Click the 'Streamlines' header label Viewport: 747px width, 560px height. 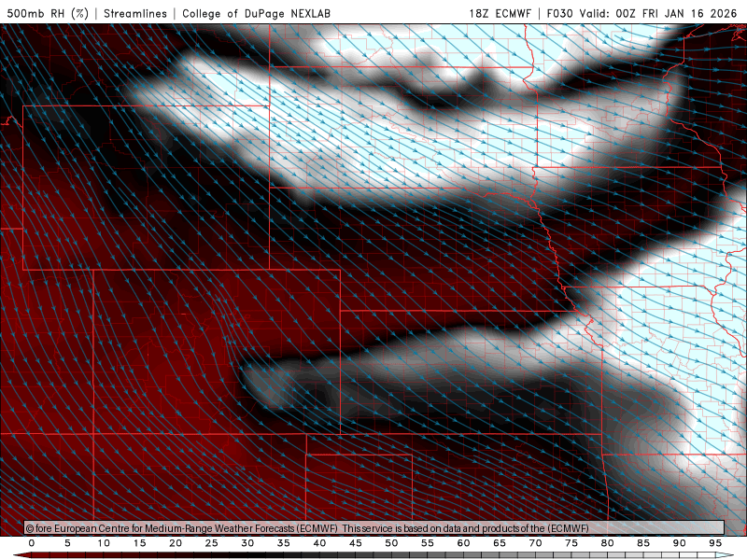(135, 13)
